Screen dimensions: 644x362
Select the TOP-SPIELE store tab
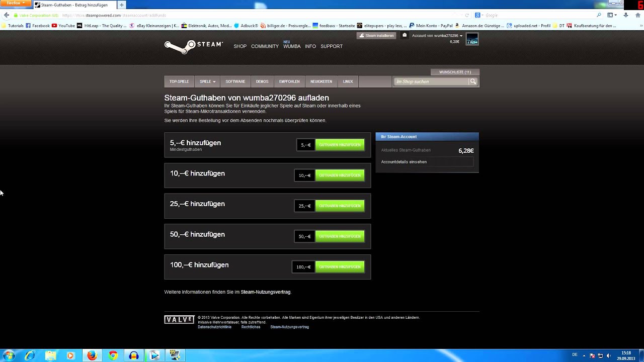point(179,81)
